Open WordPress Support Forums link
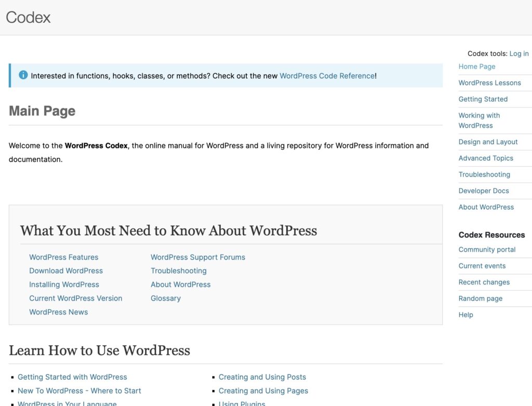 (x=198, y=257)
